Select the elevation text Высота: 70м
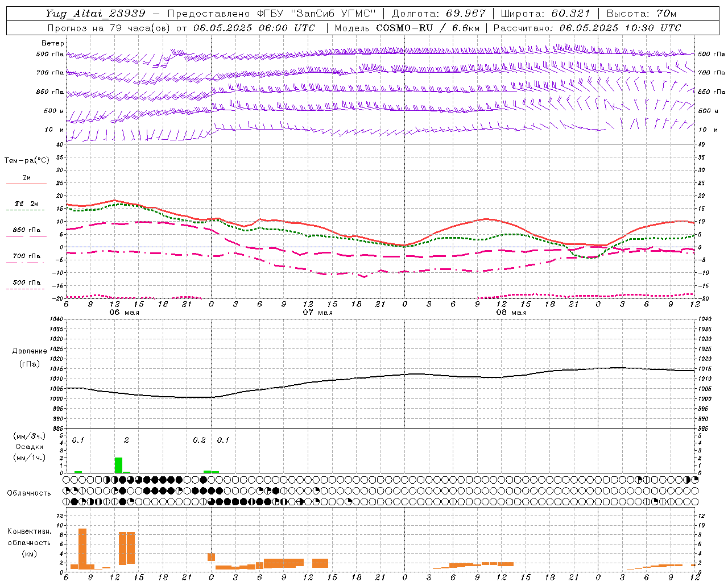The image size is (728, 582). coord(642,14)
